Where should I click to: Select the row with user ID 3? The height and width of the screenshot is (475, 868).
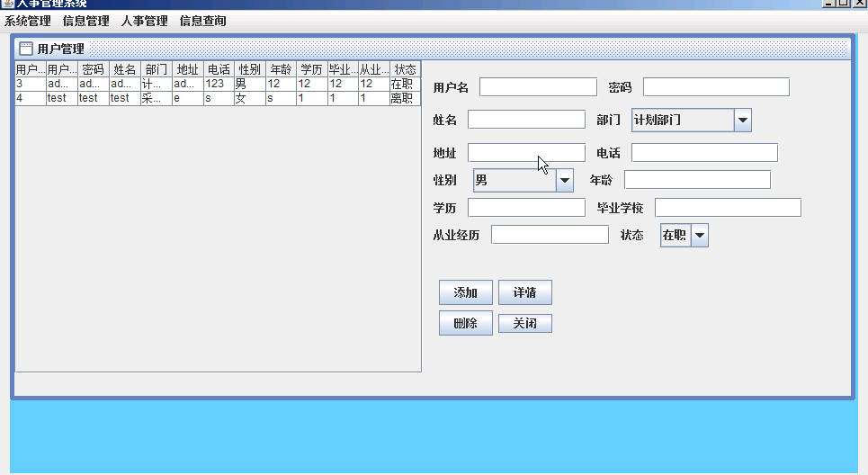click(x=218, y=84)
